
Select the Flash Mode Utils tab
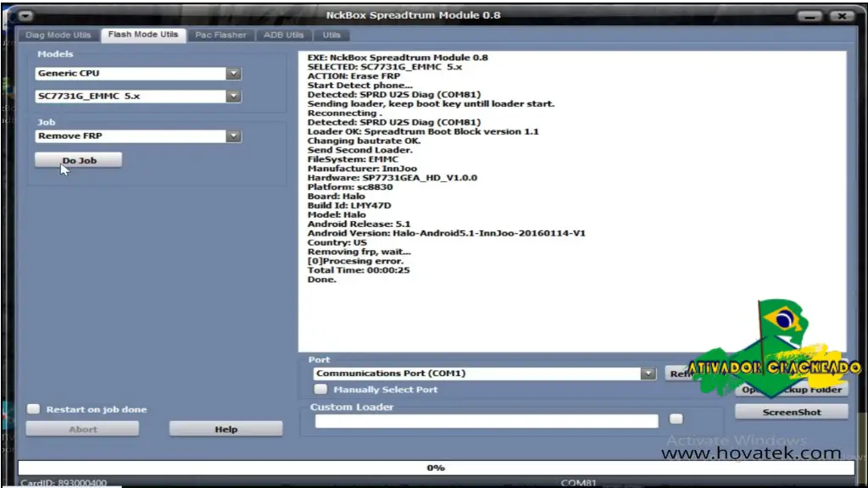pyautogui.click(x=143, y=34)
